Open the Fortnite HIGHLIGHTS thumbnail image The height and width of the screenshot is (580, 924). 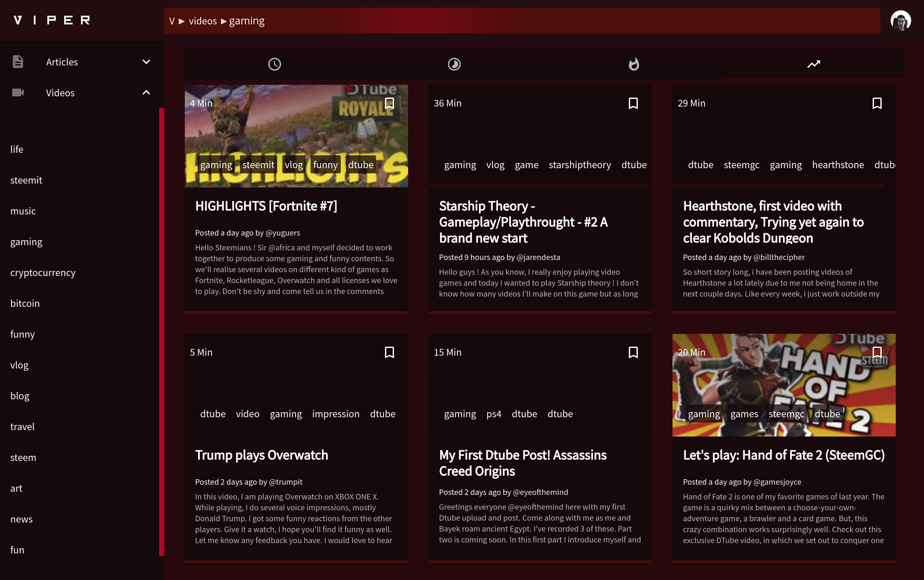click(296, 136)
